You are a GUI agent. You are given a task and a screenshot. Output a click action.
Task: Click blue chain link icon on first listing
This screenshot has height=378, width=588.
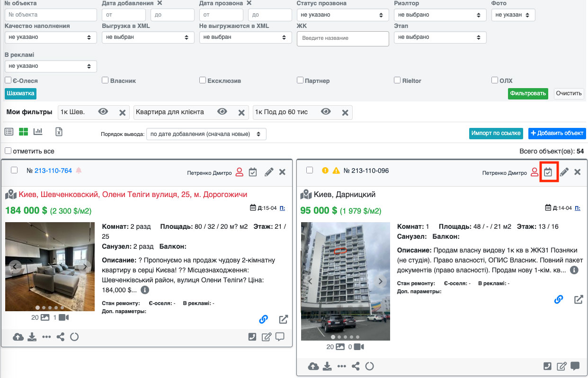point(264,319)
